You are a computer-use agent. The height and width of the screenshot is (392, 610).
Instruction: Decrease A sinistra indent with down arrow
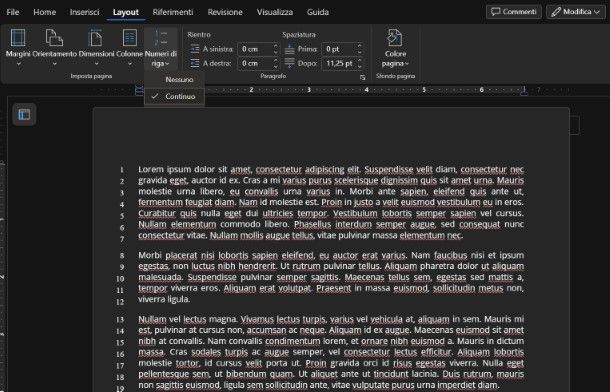click(276, 52)
